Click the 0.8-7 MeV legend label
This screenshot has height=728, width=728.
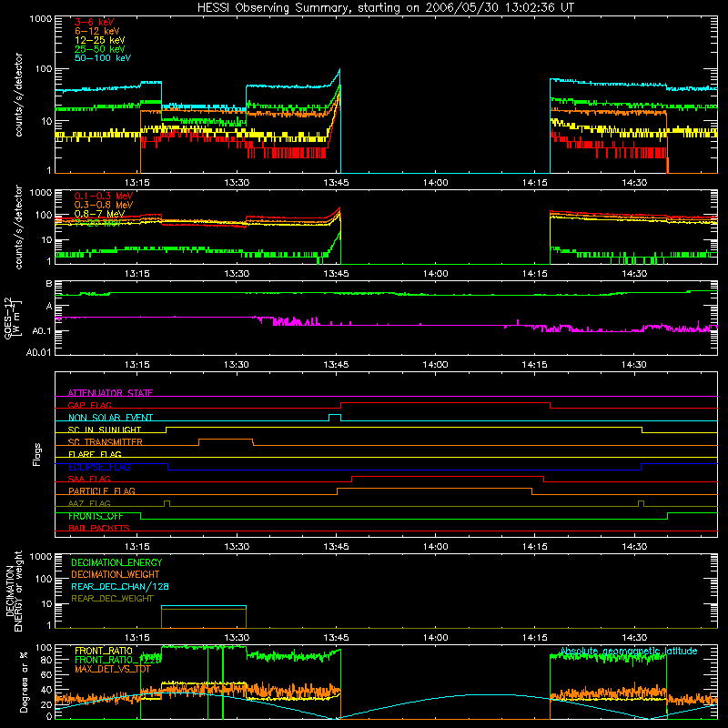[99, 214]
